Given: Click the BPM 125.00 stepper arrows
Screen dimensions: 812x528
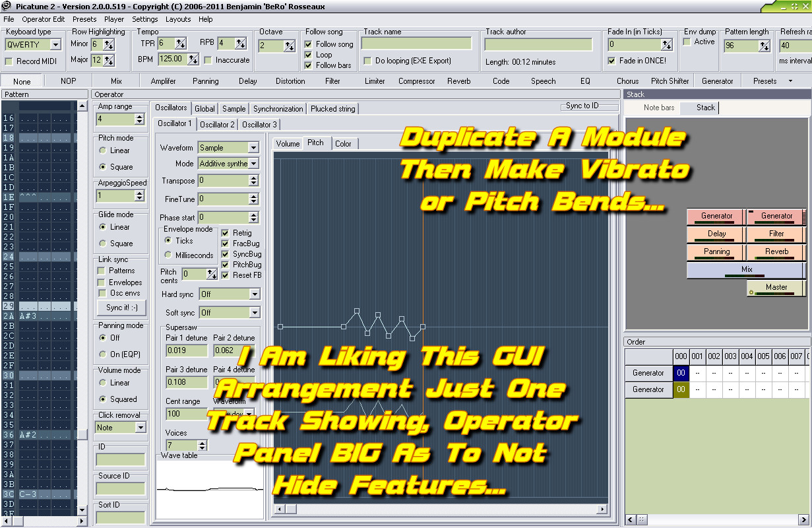Looking at the screenshot, I should [x=193, y=59].
